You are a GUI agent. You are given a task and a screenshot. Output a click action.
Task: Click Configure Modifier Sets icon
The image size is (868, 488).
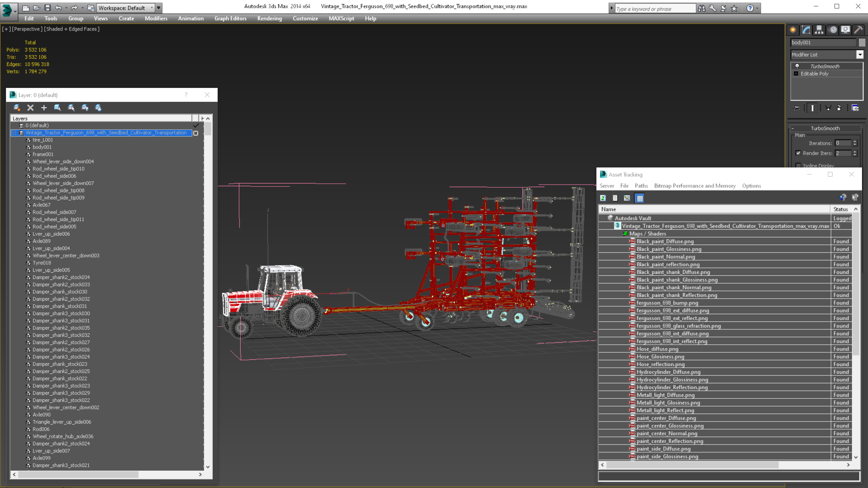click(x=855, y=108)
